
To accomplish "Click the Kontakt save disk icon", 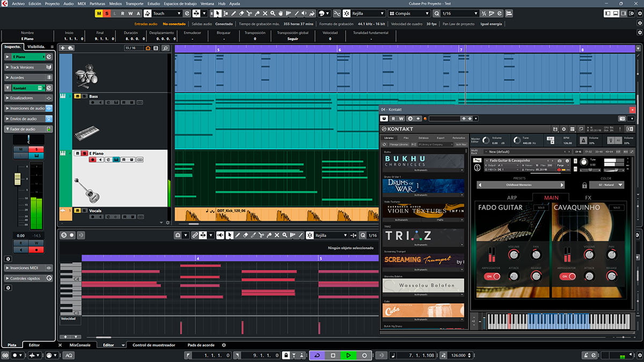I will [555, 129].
